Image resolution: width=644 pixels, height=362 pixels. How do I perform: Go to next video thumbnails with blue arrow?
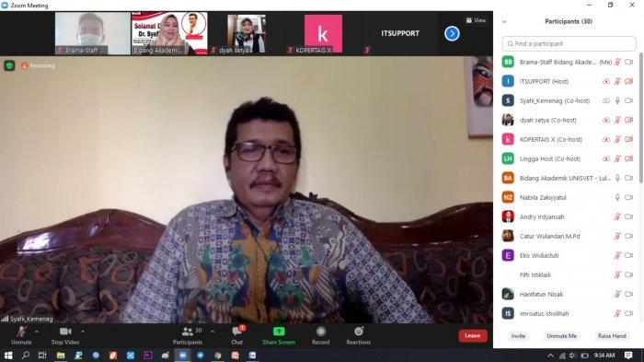452,34
